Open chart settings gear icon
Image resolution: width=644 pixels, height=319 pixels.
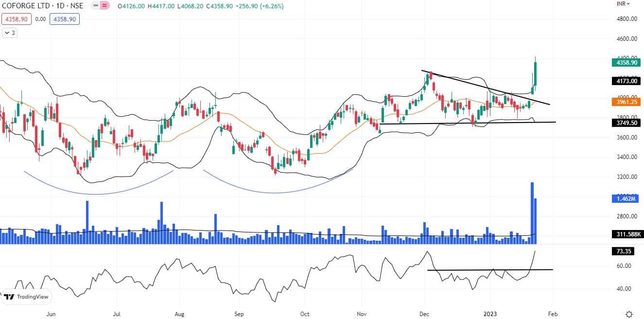(629, 314)
